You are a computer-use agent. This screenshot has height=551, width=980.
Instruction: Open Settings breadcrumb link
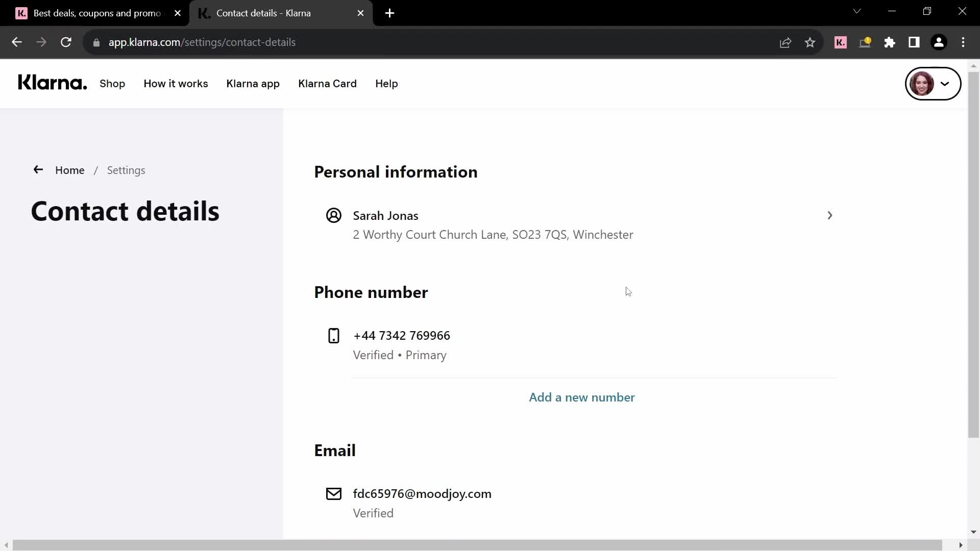126,170
